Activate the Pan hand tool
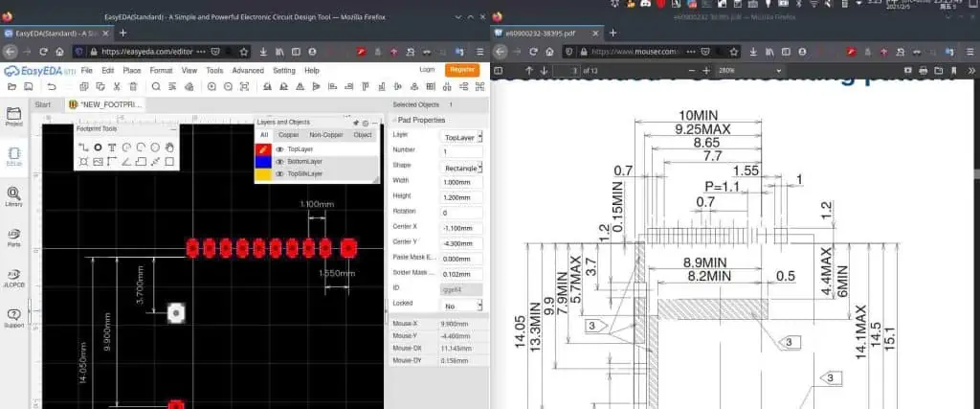Viewport: 980px width, 409px height. (169, 147)
